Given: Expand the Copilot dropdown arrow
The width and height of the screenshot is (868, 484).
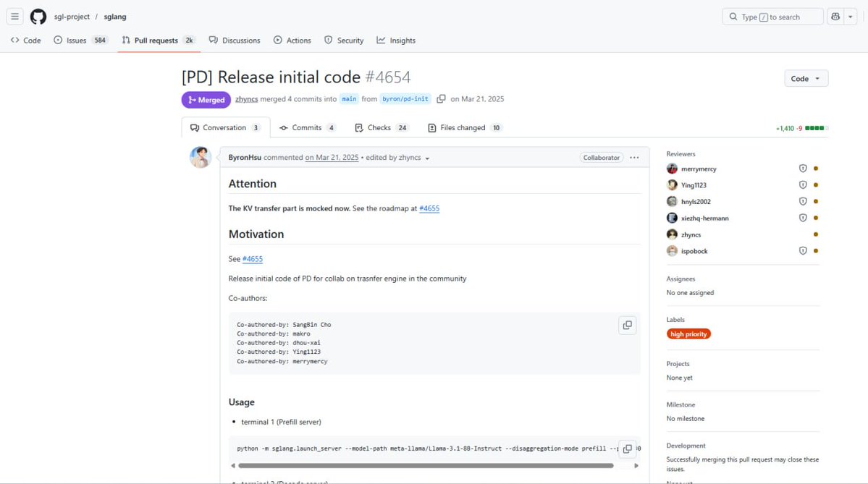Looking at the screenshot, I should click(x=851, y=17).
